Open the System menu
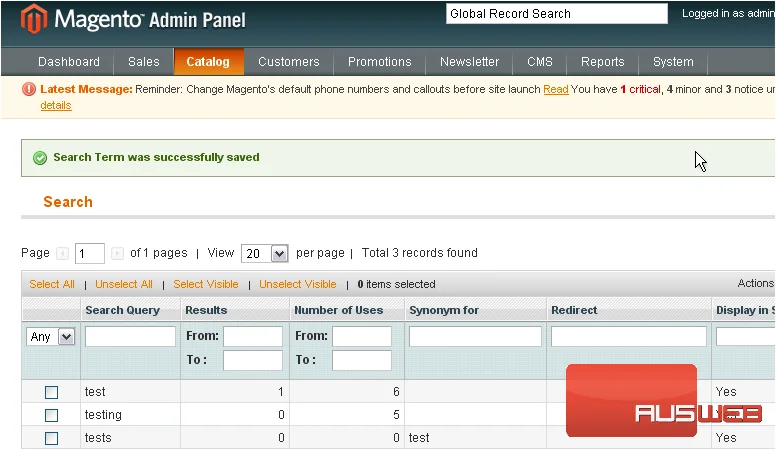This screenshot has width=776, height=450. [673, 62]
